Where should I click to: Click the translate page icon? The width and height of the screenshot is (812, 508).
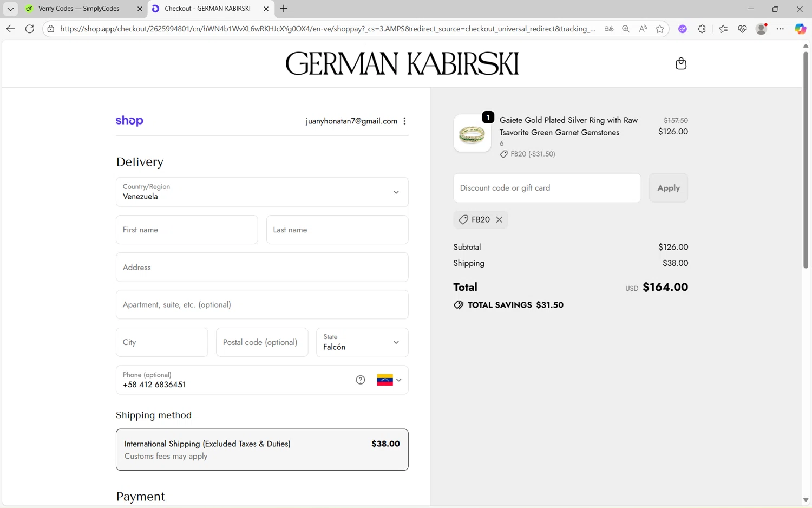pos(609,29)
